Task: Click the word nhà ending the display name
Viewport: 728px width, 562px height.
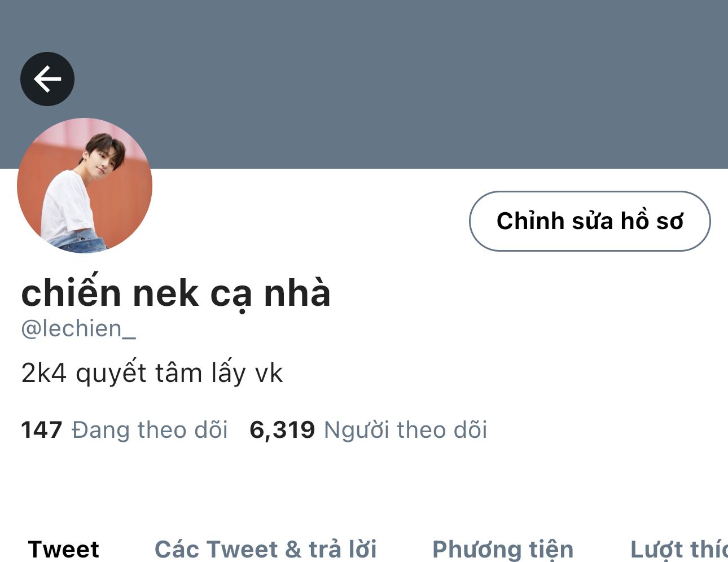Action: click(297, 292)
